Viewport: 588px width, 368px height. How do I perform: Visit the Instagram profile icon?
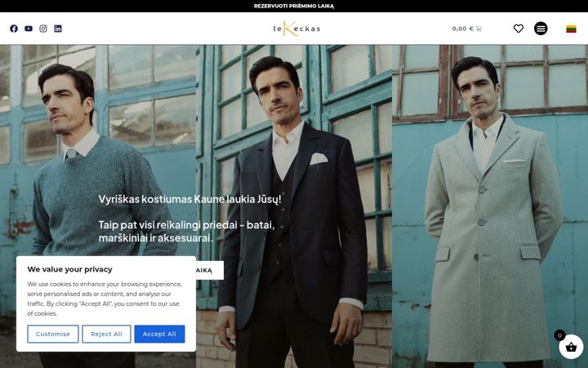coord(43,29)
